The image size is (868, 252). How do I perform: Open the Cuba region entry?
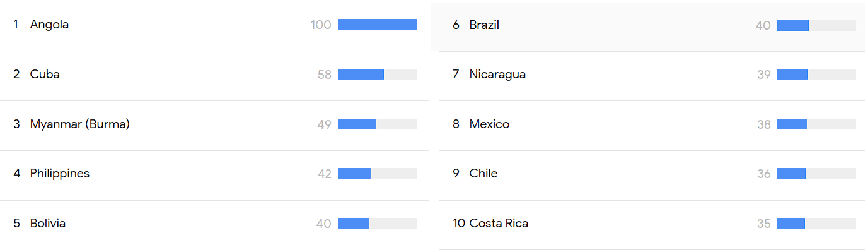pos(214,75)
